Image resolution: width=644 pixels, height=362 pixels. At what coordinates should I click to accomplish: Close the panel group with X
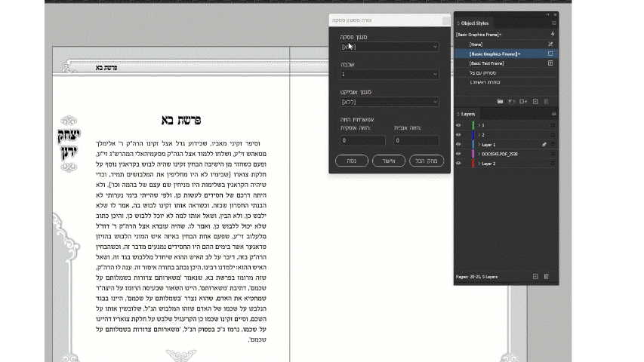[555, 14]
